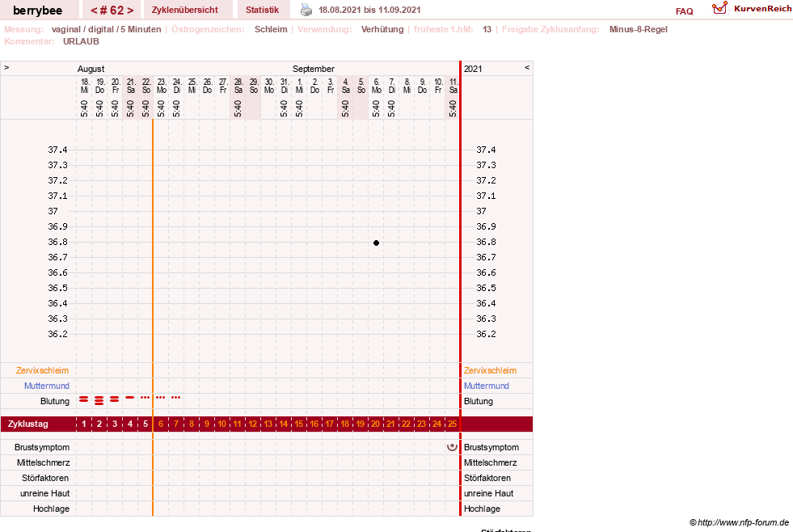
Task: Click the Muttermund label on the left
Action: pos(47,386)
